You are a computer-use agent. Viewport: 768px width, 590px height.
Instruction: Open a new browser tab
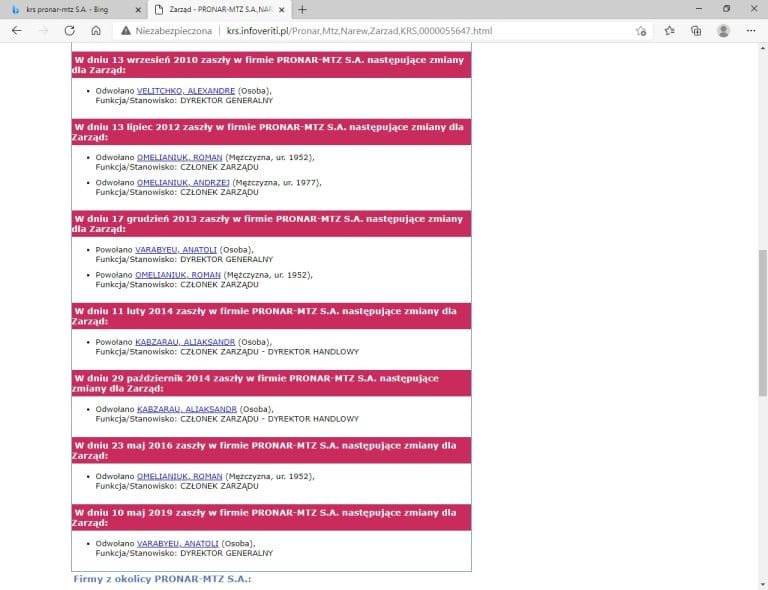coord(302,9)
